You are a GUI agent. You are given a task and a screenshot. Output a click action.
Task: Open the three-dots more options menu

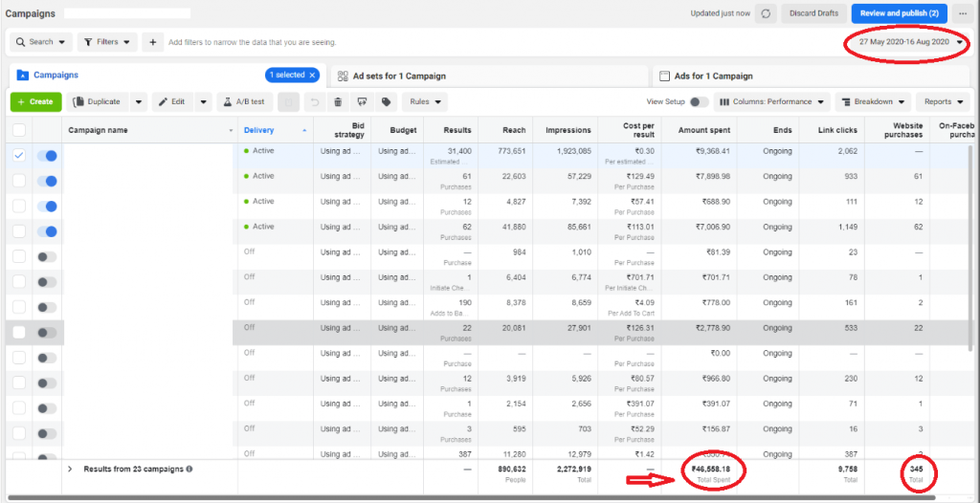point(963,13)
